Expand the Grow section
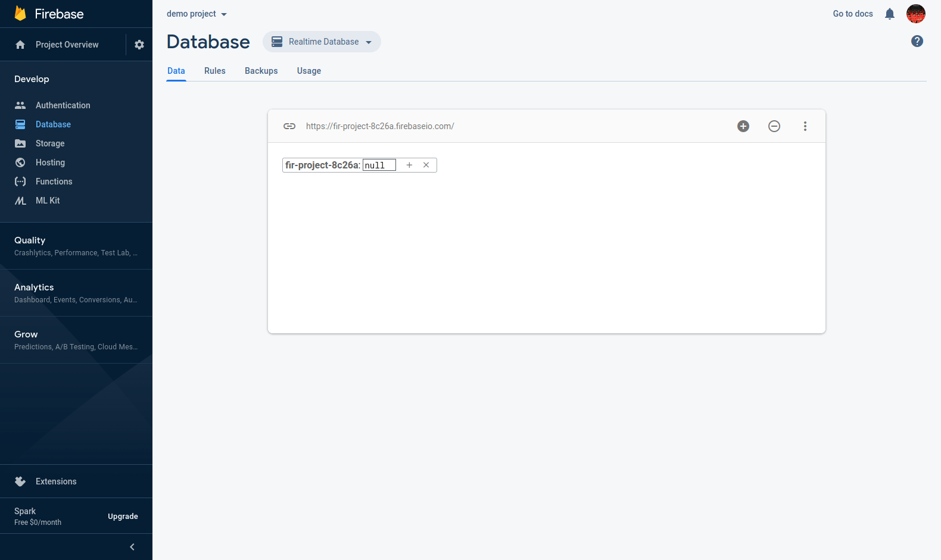 (76, 340)
